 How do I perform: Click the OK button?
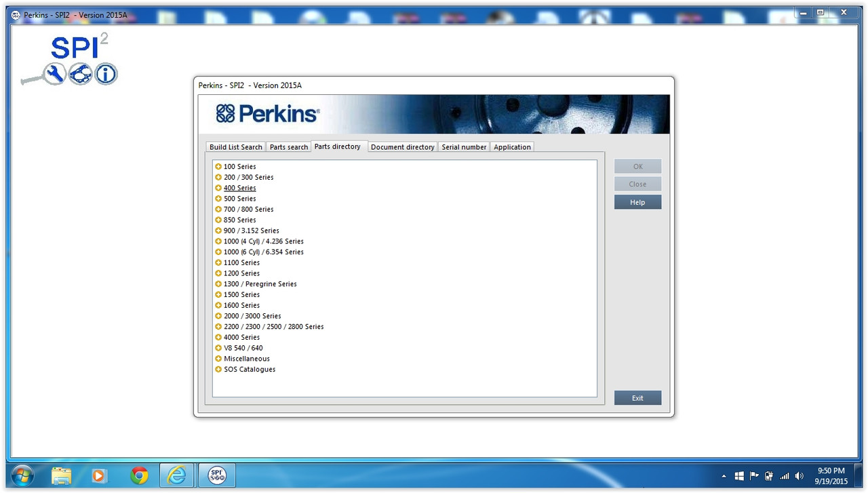click(637, 166)
